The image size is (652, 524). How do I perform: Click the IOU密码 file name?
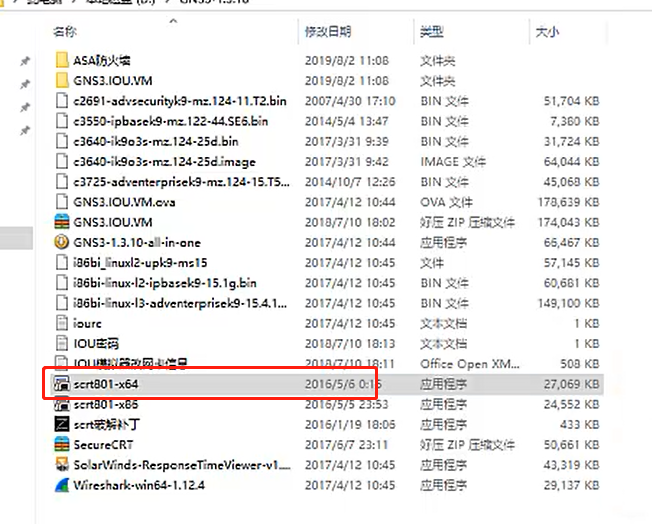click(x=96, y=344)
